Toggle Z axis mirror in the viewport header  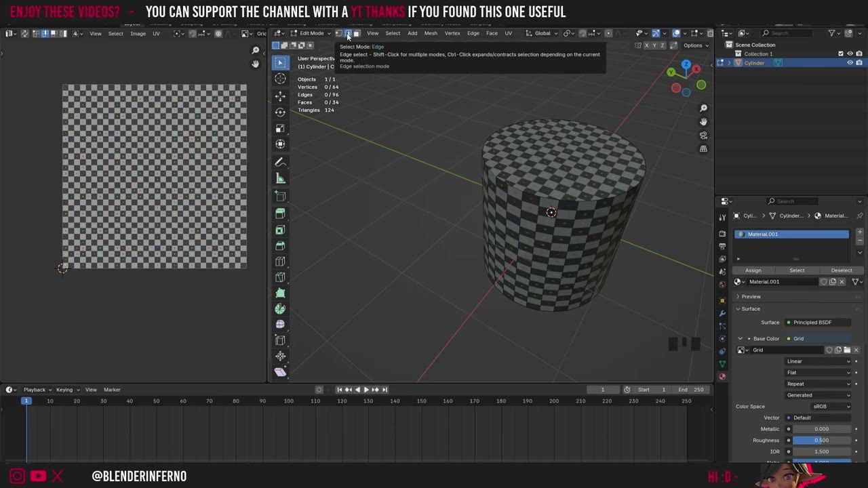[663, 45]
